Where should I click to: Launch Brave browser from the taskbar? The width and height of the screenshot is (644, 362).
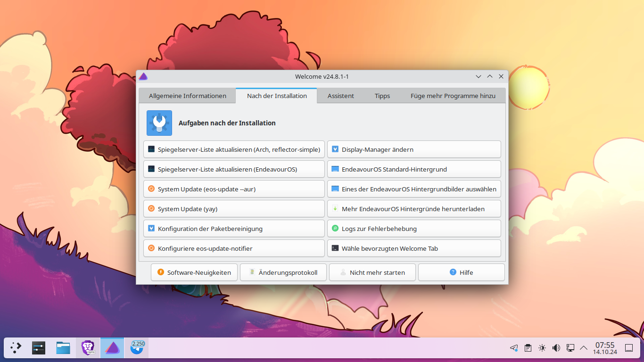[x=88, y=348]
